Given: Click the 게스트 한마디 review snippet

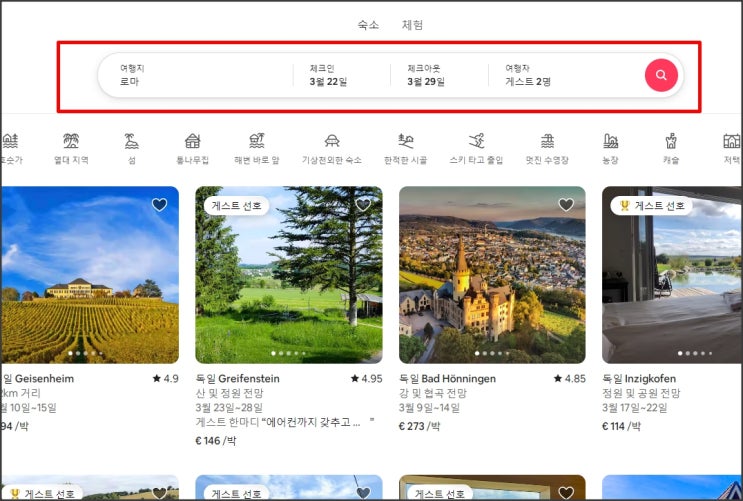Looking at the screenshot, I should pyautogui.click(x=285, y=422).
